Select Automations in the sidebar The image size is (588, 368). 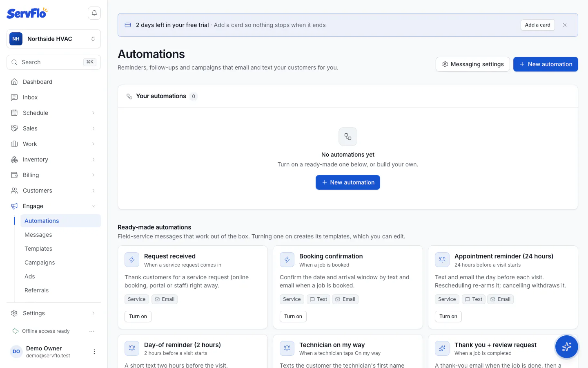[x=60, y=221]
